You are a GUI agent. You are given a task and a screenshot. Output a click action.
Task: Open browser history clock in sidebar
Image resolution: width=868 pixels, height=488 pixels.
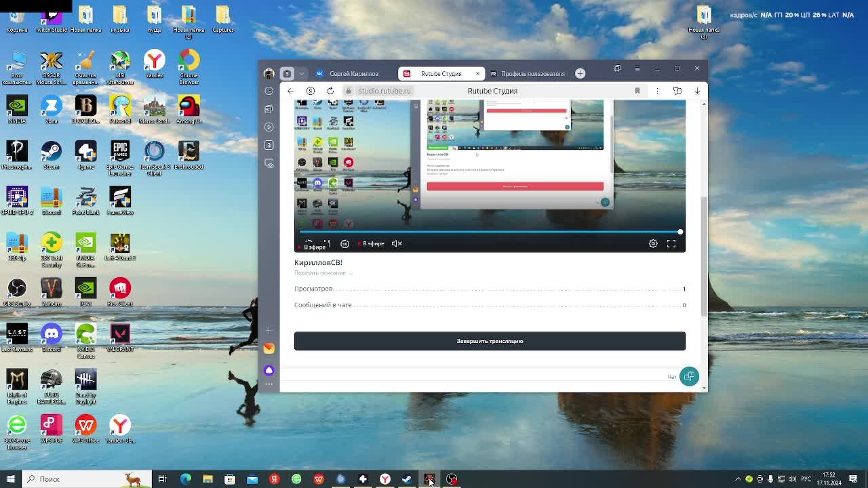269,91
